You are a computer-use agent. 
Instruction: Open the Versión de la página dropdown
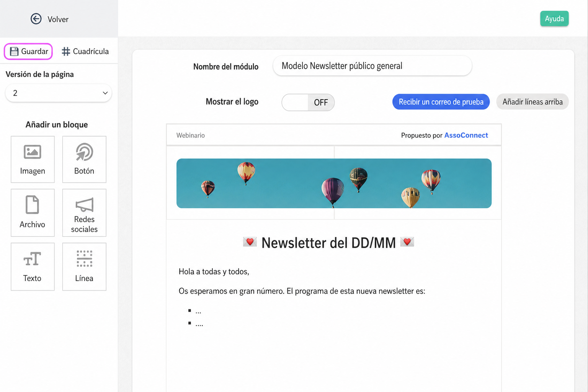click(59, 93)
